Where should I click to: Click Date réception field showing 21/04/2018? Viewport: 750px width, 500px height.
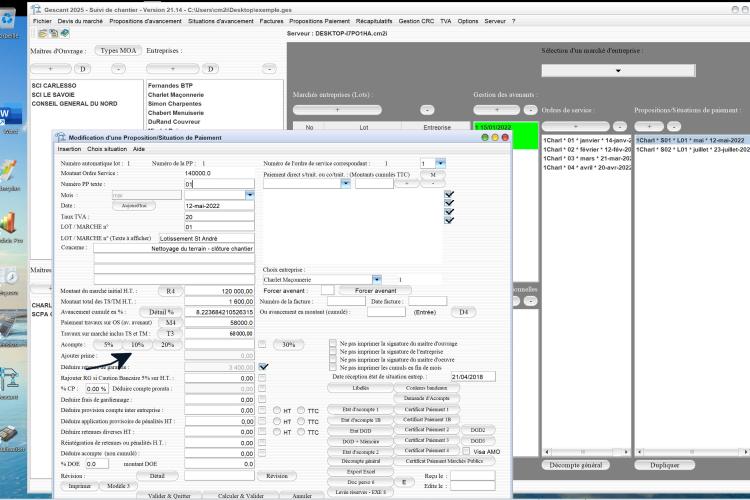tap(473, 377)
